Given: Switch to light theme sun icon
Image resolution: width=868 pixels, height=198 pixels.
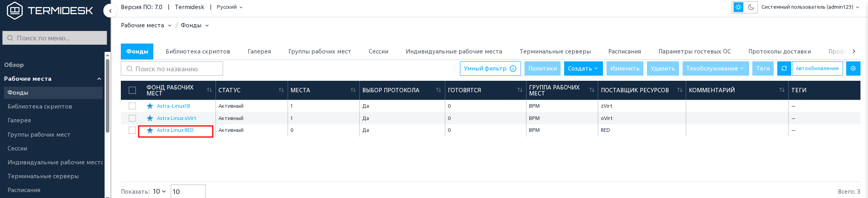Looking at the screenshot, I should (x=738, y=7).
